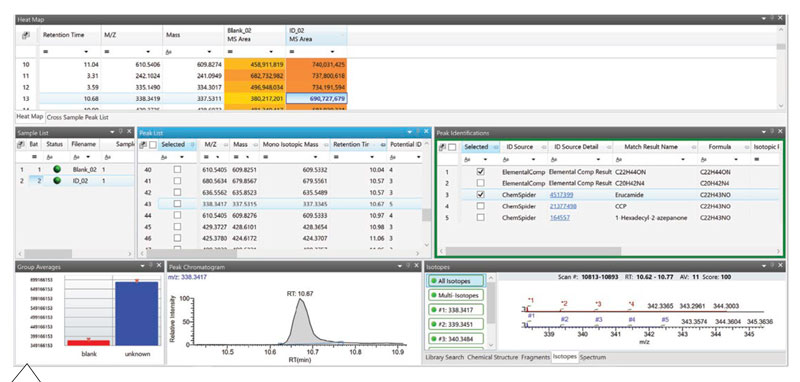Pin the Group Averages panel
The width and height of the screenshot is (800, 382).
pyautogui.click(x=150, y=266)
